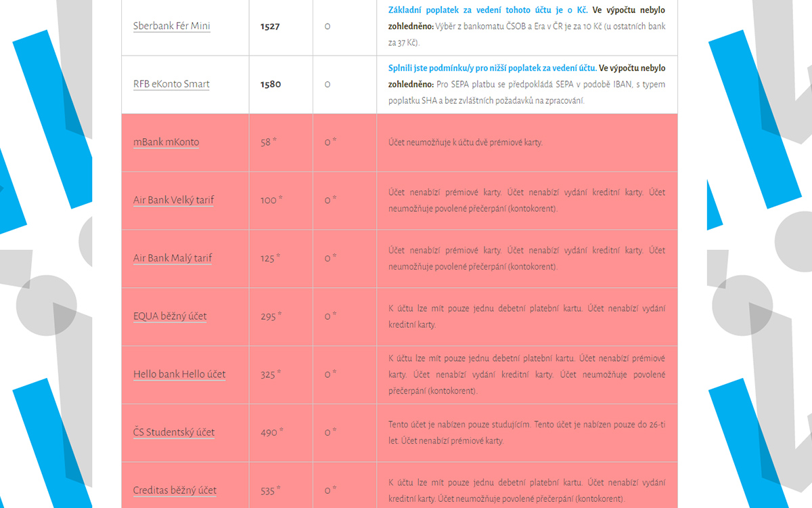This screenshot has width=812, height=508.
Task: Click the note in EQUA běžný účet row
Action: (x=526, y=316)
